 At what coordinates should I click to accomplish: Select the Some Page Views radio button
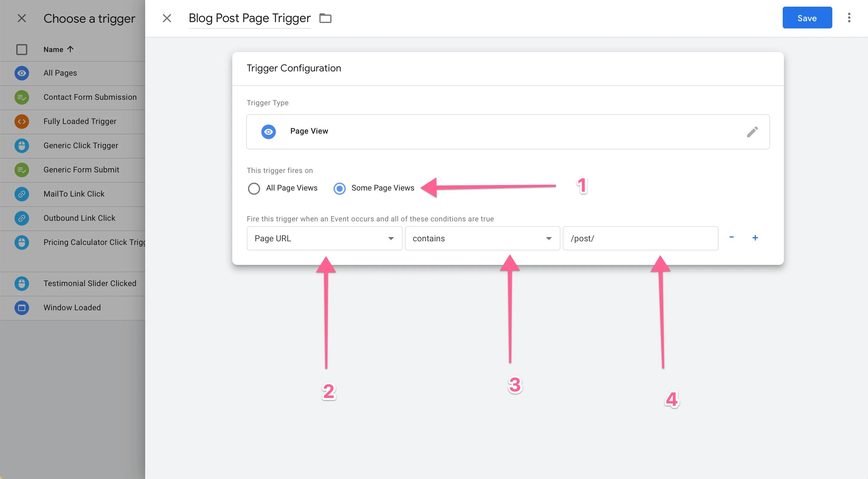pyautogui.click(x=339, y=188)
